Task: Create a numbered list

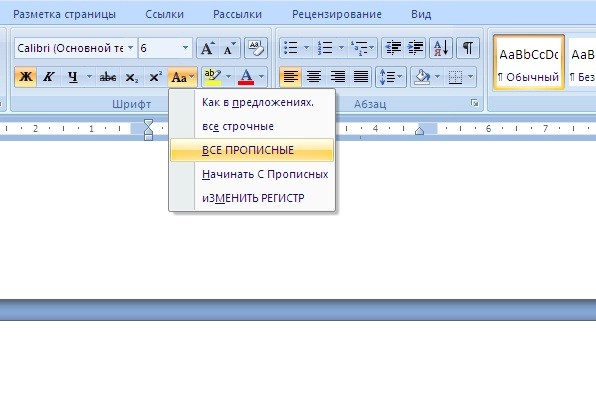Action: pyautogui.click(x=325, y=48)
